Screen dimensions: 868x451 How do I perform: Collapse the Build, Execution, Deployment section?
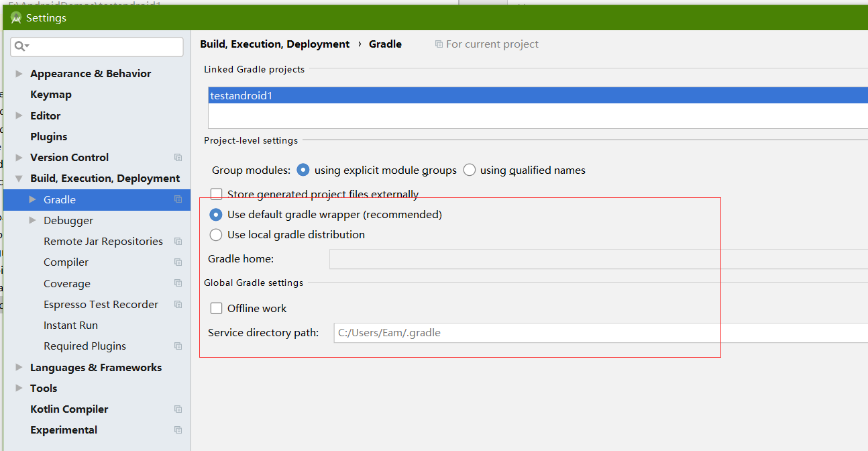point(19,179)
